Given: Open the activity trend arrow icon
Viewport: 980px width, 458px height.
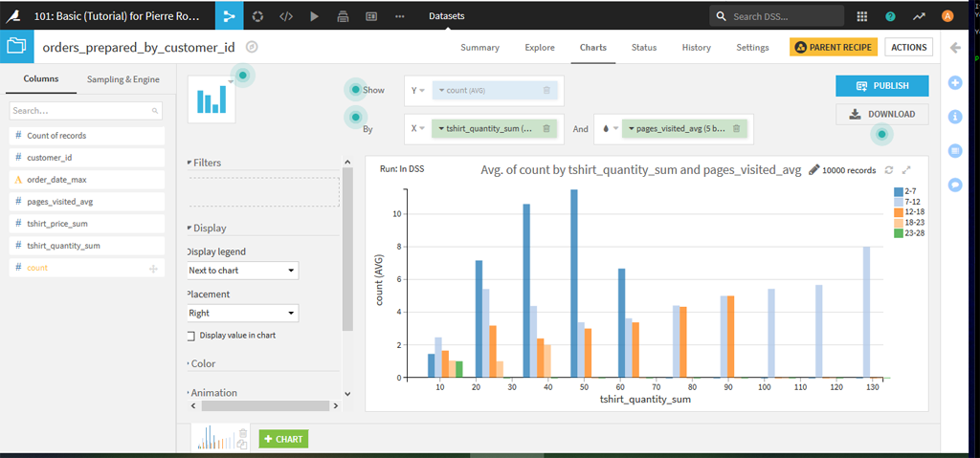Looking at the screenshot, I should pyautogui.click(x=919, y=17).
